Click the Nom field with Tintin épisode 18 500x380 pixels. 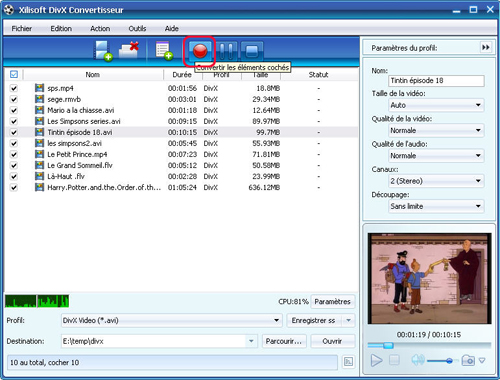coord(436,80)
